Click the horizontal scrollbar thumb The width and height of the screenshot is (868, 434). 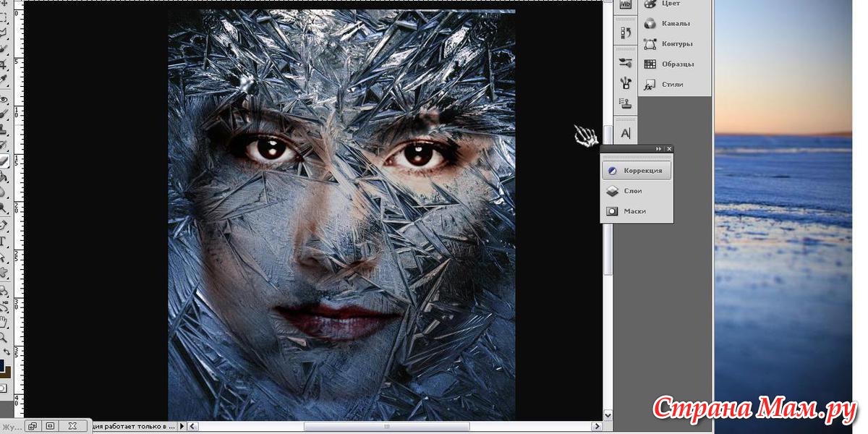(386, 426)
